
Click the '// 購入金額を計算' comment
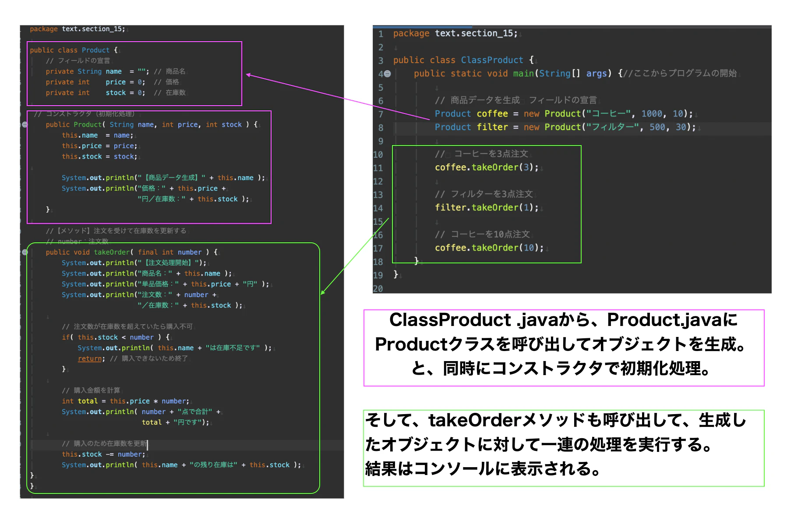pyautogui.click(x=91, y=390)
